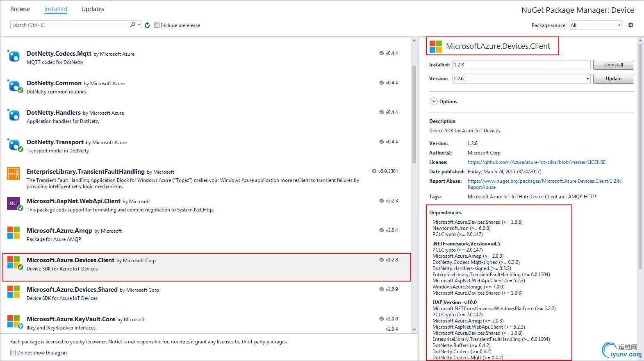The width and height of the screenshot is (644, 361).
Task: Click the Microsoft logo in details header
Action: [x=435, y=46]
